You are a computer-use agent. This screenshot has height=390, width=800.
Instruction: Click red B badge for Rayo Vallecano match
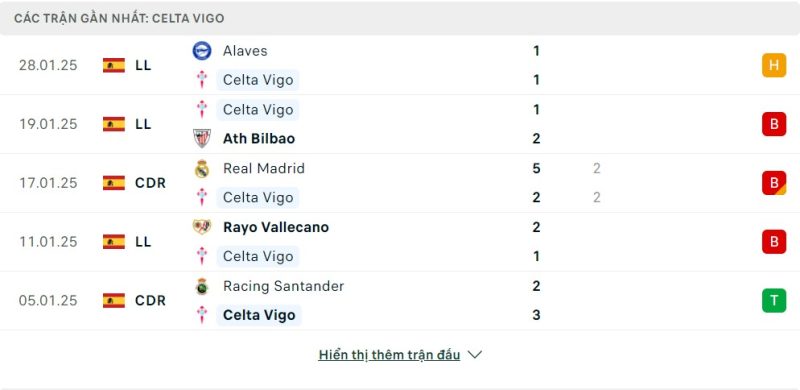point(774,241)
